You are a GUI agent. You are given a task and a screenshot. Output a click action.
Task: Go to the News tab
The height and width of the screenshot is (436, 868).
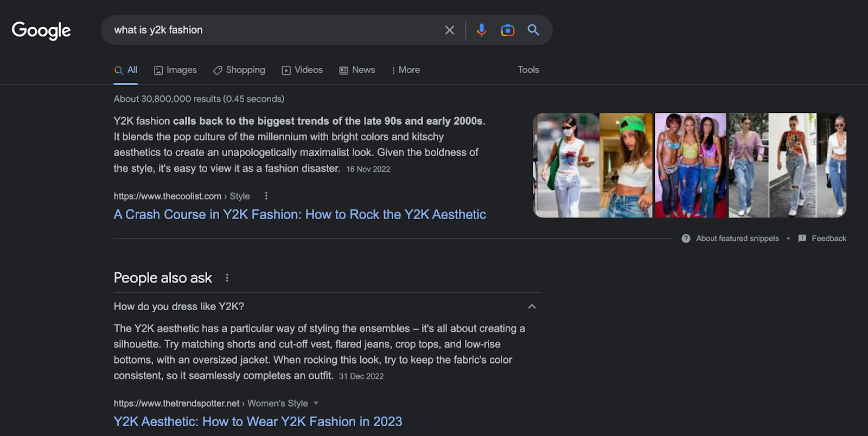(357, 70)
